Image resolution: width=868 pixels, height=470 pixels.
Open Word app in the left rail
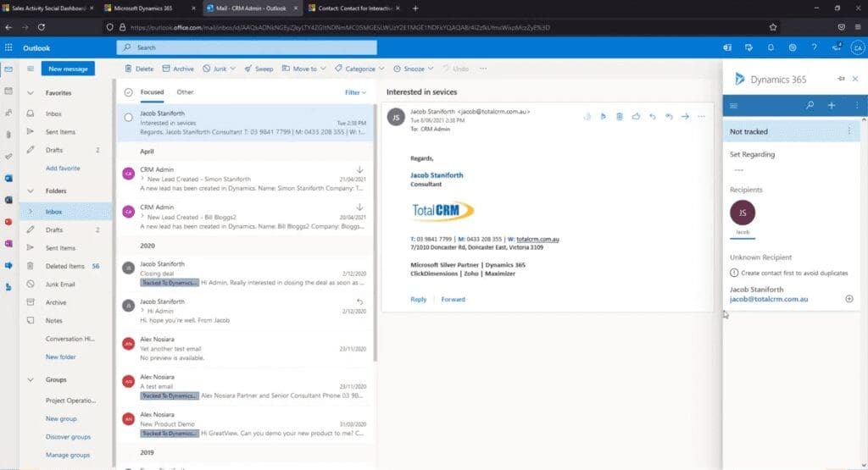point(8,178)
